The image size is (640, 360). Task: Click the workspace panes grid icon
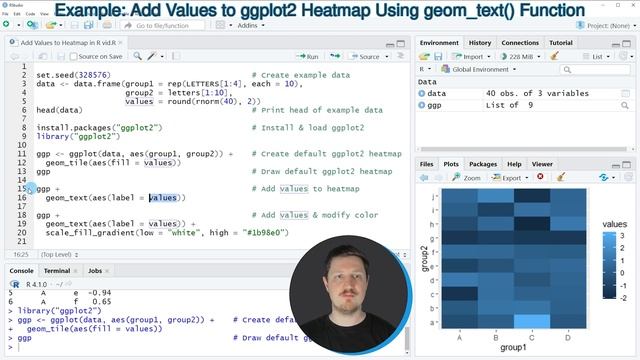[220, 25]
